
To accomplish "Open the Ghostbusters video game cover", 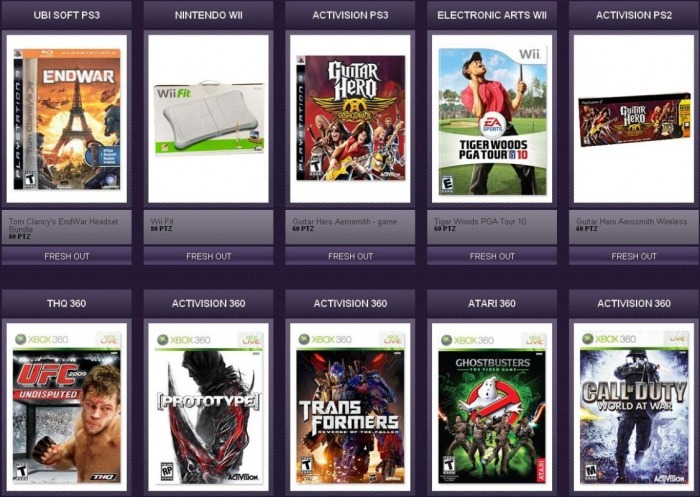I will (x=492, y=407).
